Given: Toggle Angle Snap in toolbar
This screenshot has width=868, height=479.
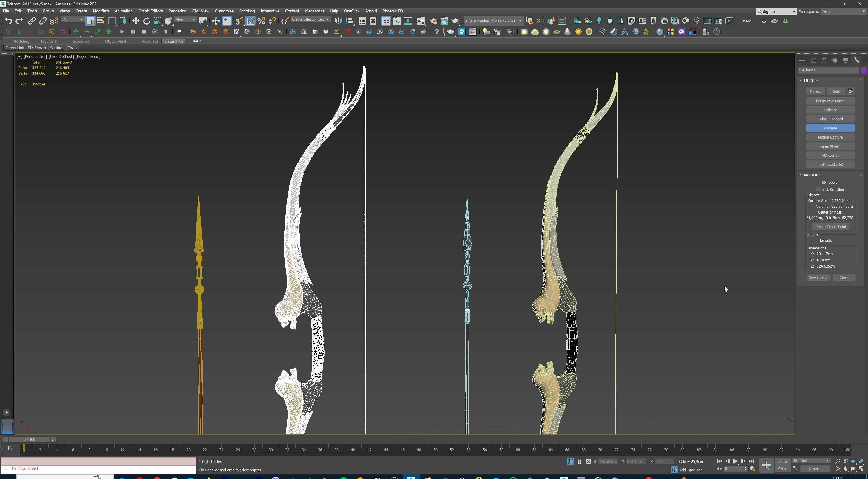Looking at the screenshot, I should tap(250, 21).
